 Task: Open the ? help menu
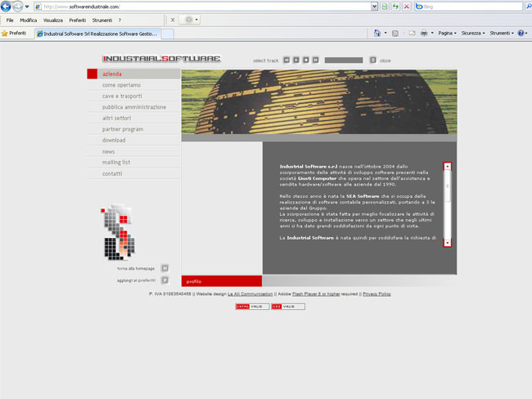click(119, 20)
